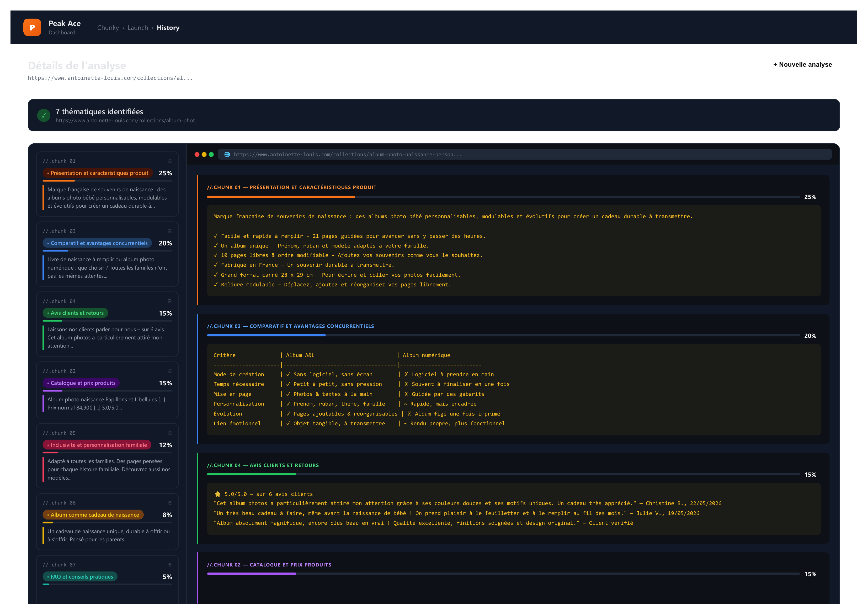This screenshot has width=868, height=614.
Task: Click the globe icon in the URL bar
Action: click(x=227, y=154)
